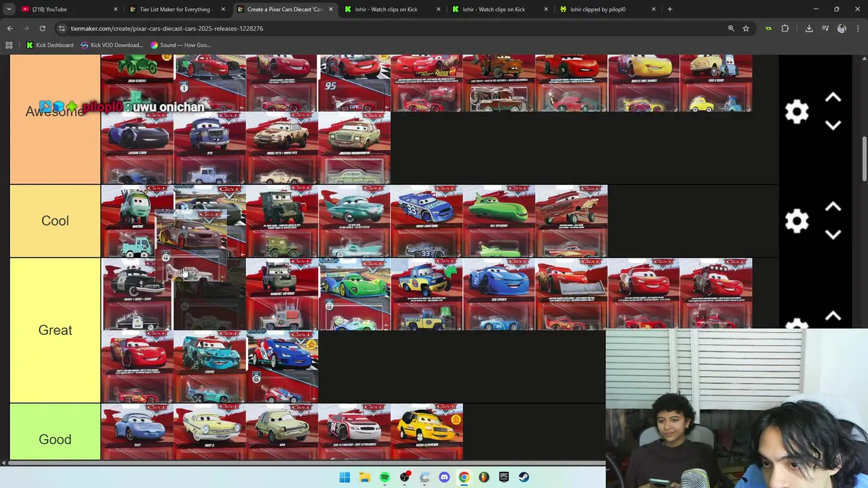
Task: Select yellow Official tow truck card
Action: click(427, 294)
